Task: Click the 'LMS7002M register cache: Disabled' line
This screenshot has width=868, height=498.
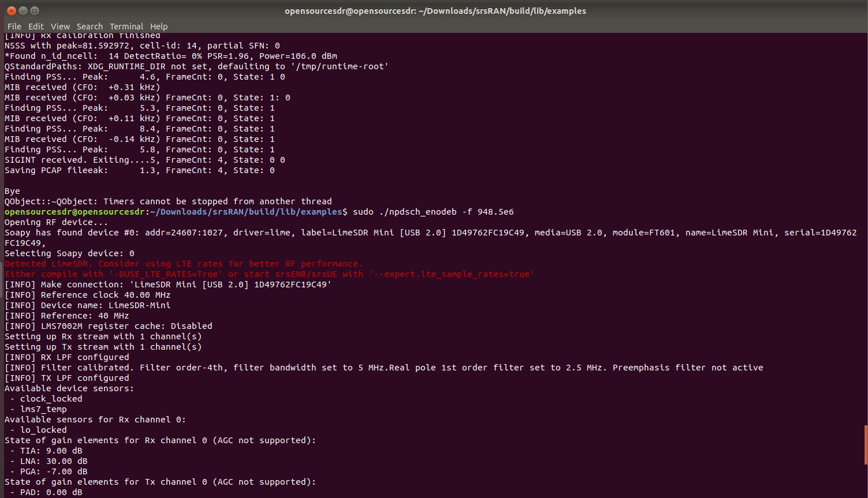Action: click(x=109, y=326)
